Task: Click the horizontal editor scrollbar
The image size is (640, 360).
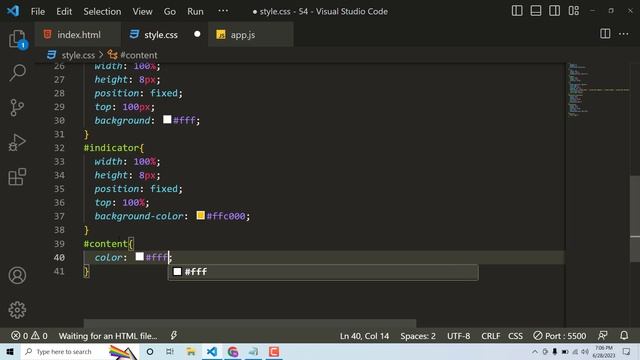Action: pyautogui.click(x=250, y=323)
